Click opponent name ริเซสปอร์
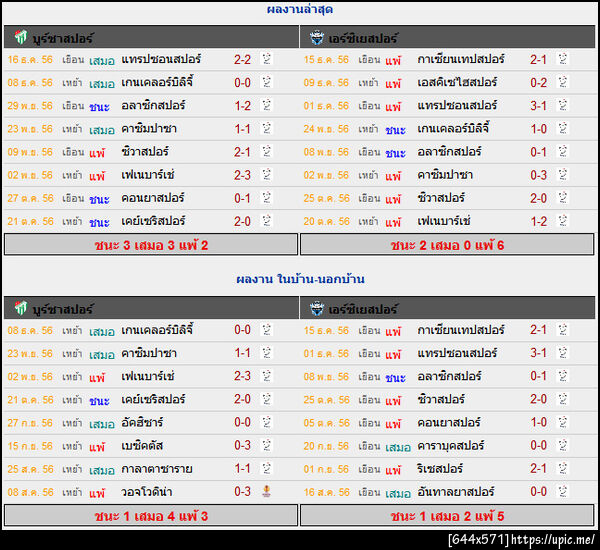 440,469
